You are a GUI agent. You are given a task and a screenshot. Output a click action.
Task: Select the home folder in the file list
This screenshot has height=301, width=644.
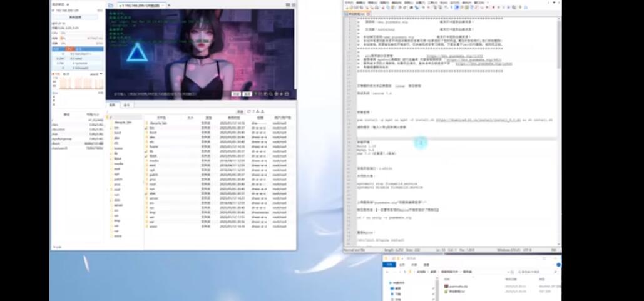click(153, 147)
